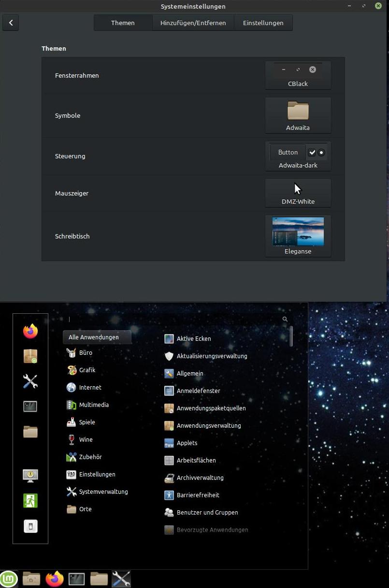The width and height of the screenshot is (389, 588).
Task: Launch Anwendungsverwaltung
Action: point(202,426)
